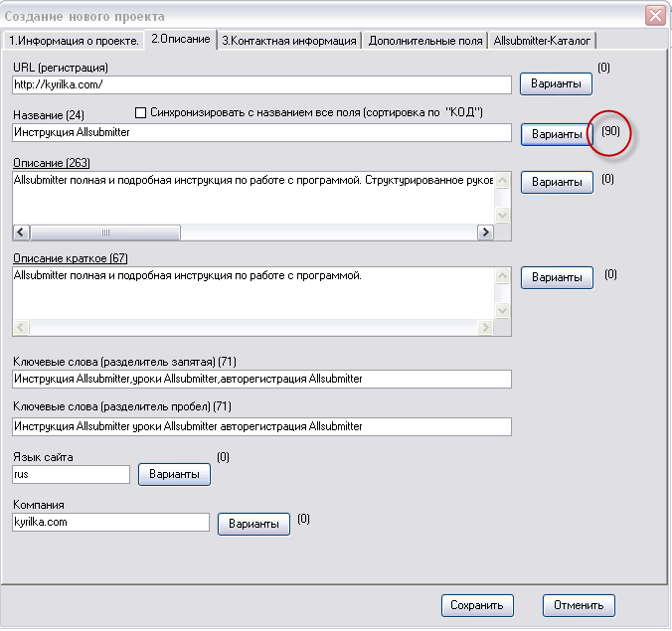Open Варианты for the Название field
This screenshot has height=631, width=672.
pyautogui.click(x=557, y=134)
